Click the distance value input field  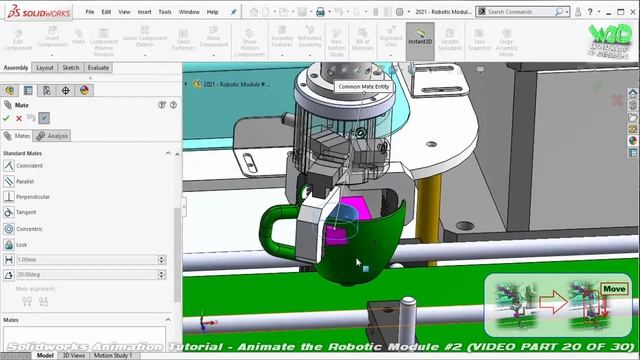coord(87,260)
